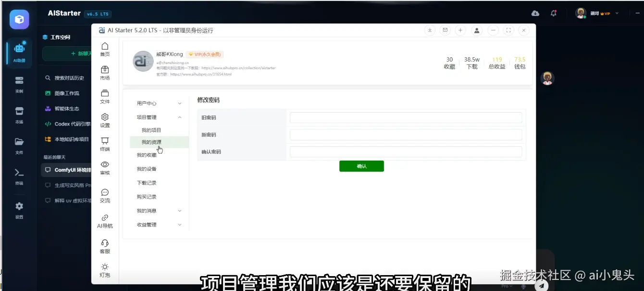Image resolution: width=644 pixels, height=291 pixels.
Task: Expand the 用户中心 menu section
Action: coord(160,103)
